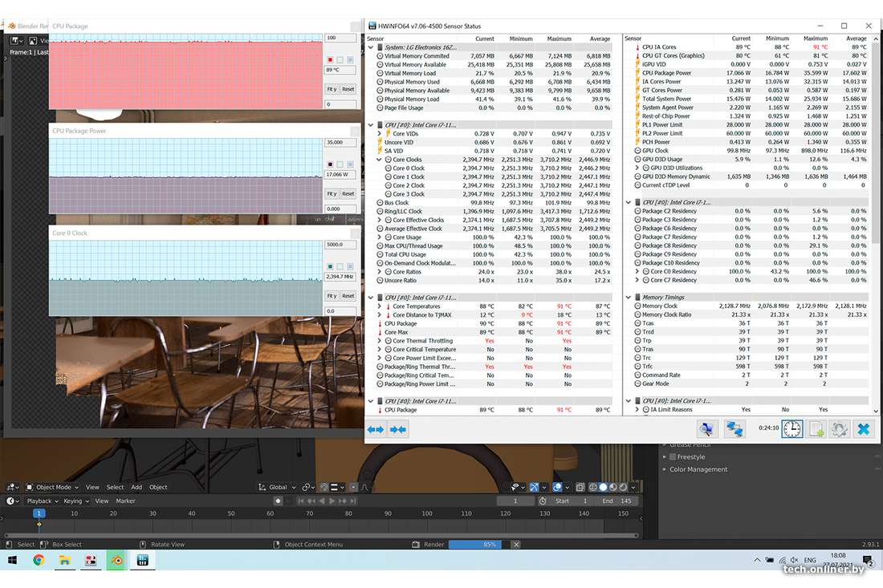Screen dimensions: 883x588
Task: Click the HWiNFO collapse columns arrows icon
Action: [x=398, y=429]
